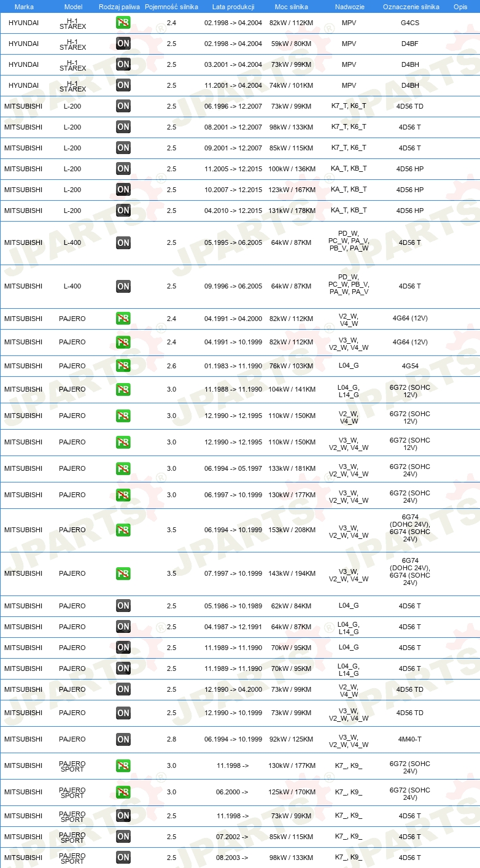Click the '92kW / 125KM' power cell

point(292,739)
